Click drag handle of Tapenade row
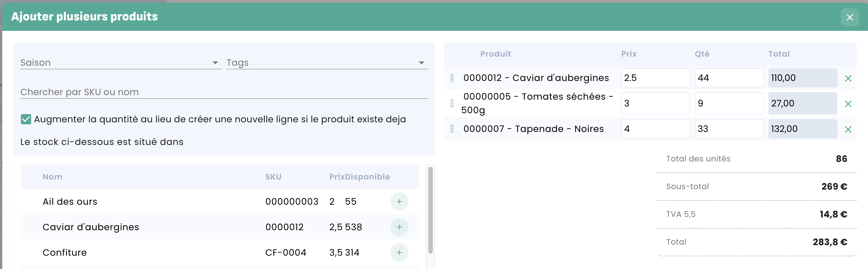This screenshot has width=868, height=269. (x=452, y=129)
